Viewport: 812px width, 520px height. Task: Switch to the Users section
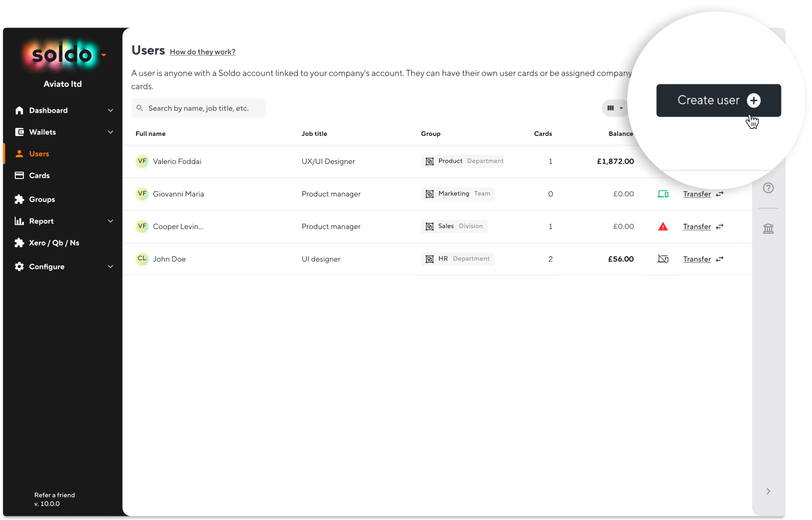pyautogui.click(x=39, y=153)
